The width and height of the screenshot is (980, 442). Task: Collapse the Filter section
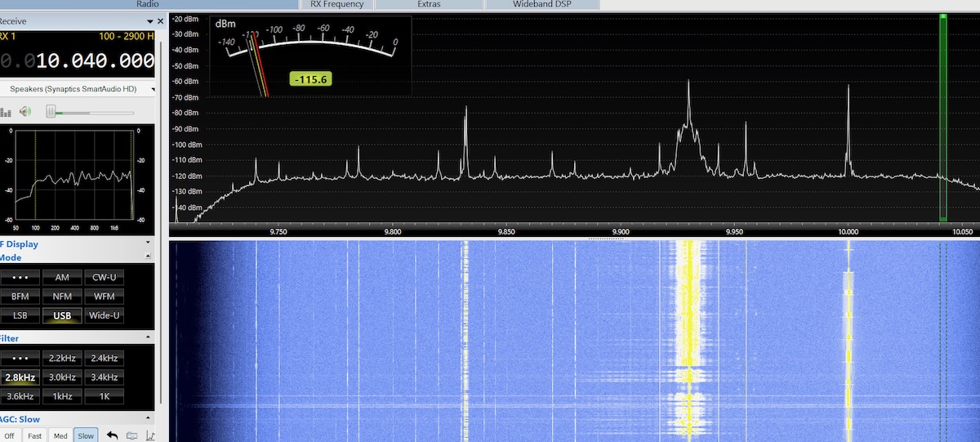click(x=148, y=337)
